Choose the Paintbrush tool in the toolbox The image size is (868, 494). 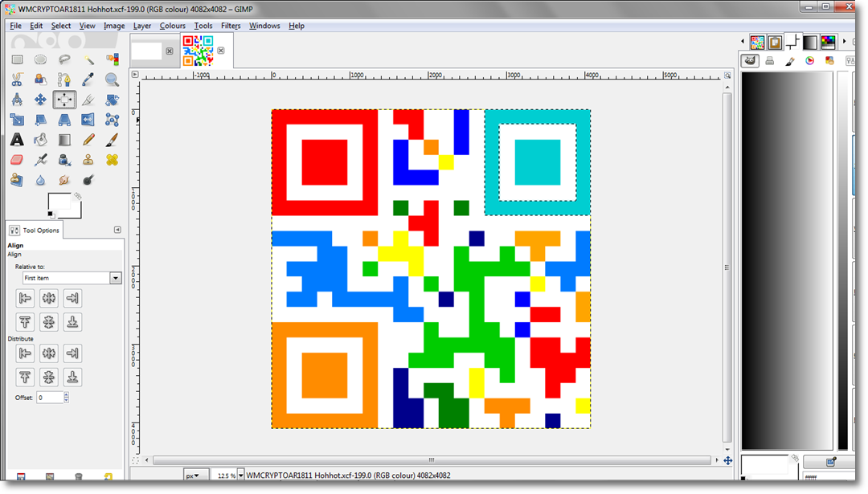click(112, 140)
